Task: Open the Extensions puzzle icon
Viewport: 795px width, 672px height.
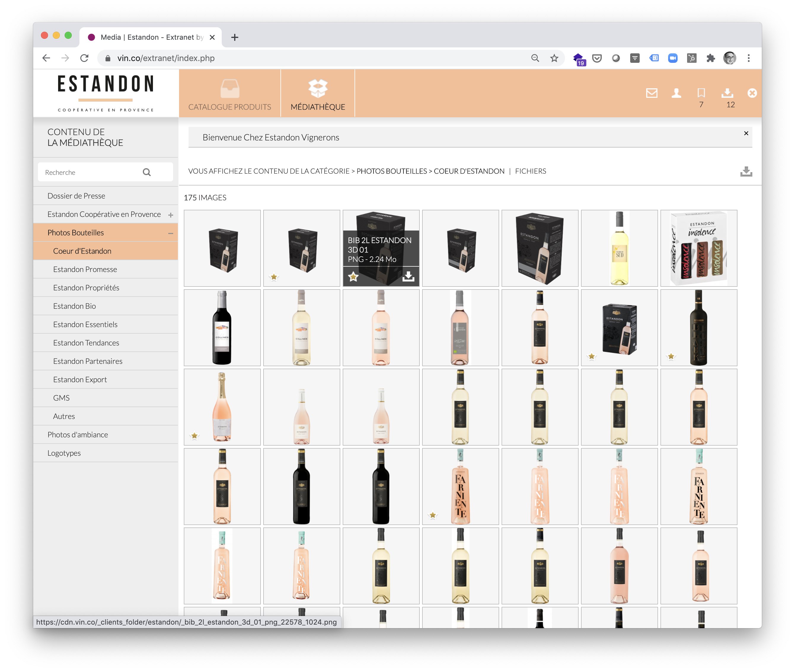Action: point(711,58)
